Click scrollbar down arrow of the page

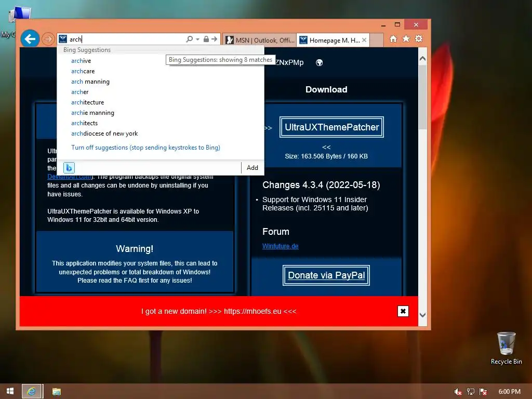click(422, 315)
